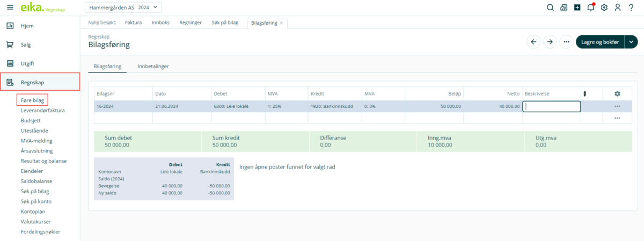Expand Lagre og bokfør dropdown arrow

pos(631,42)
